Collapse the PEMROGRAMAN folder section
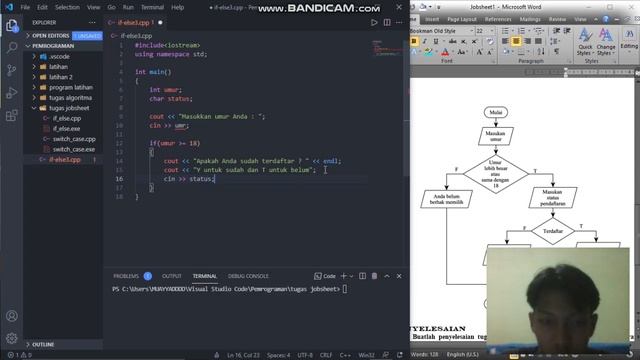640x360 pixels. 63,46
